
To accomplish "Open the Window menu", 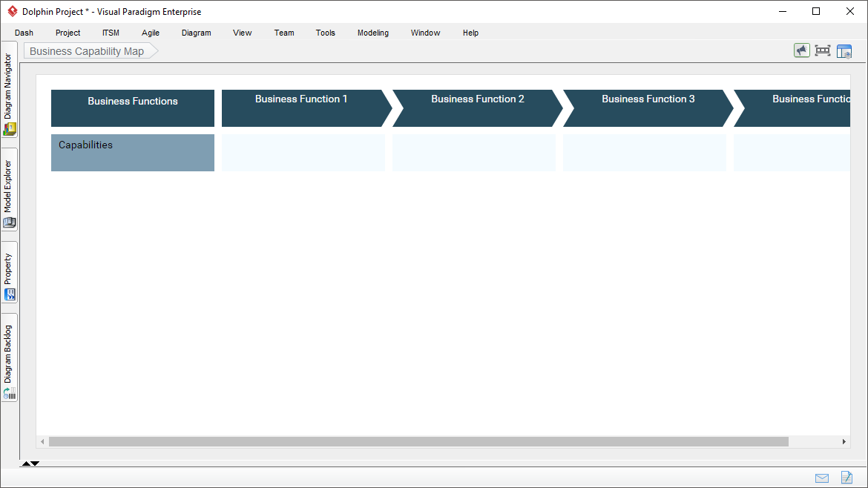I will (425, 33).
